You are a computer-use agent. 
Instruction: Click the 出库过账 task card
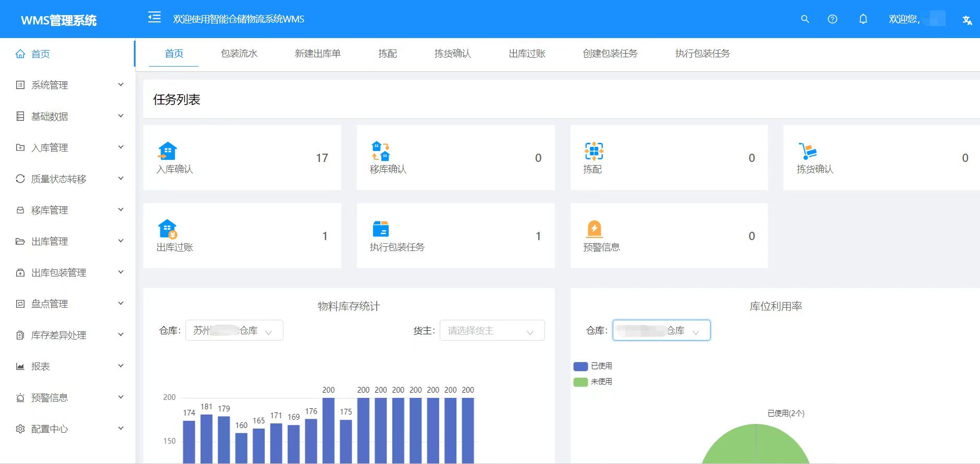click(242, 236)
